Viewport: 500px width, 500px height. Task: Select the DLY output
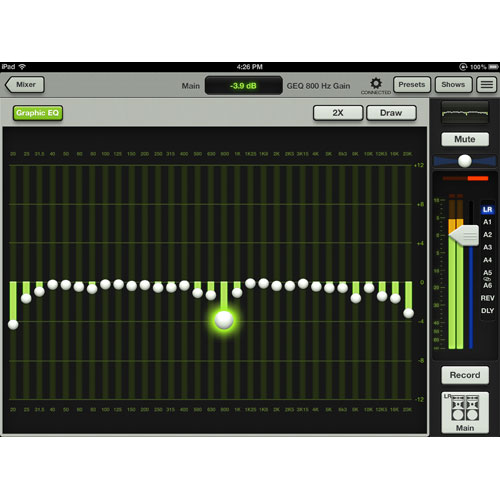click(x=487, y=311)
